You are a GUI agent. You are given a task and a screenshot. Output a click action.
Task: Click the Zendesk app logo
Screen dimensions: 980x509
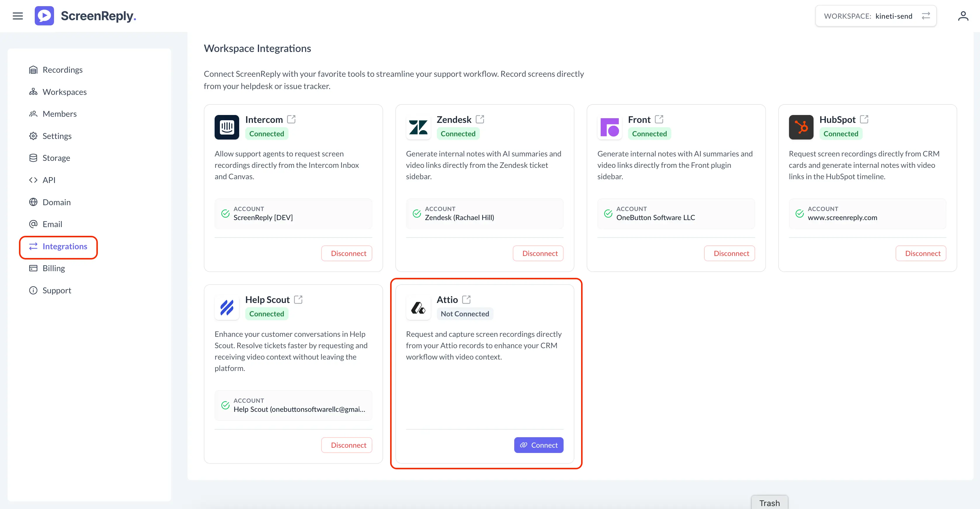coord(418,127)
